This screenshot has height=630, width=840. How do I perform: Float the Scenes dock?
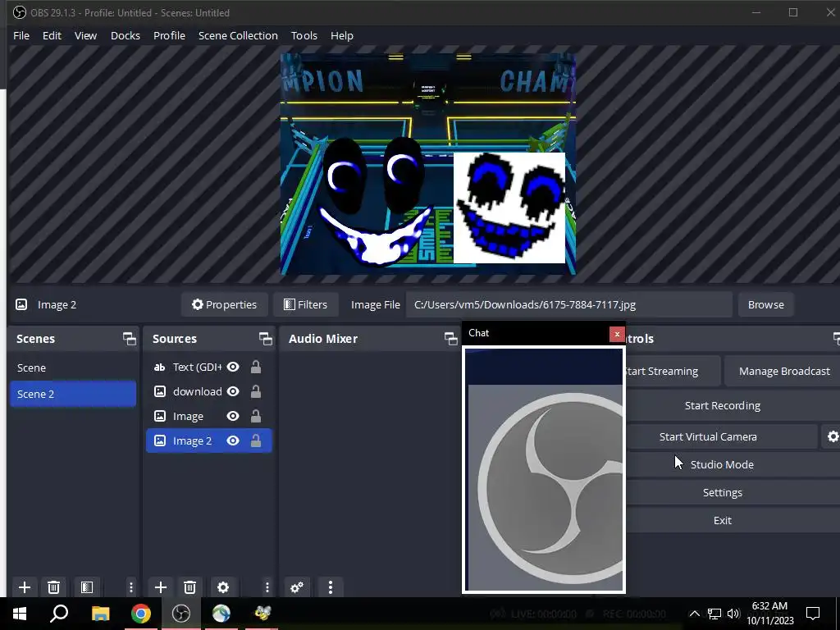(129, 339)
